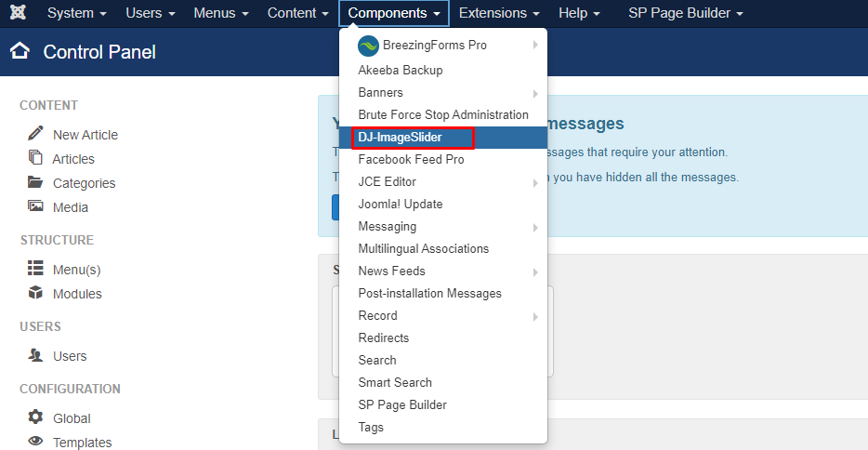Expand the JCE Editor submenu arrow
Viewport: 868px width, 450px height.
[535, 182]
